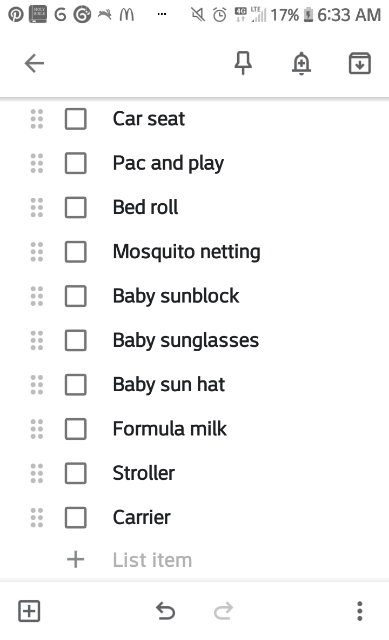Undo the last change
Image resolution: width=389 pixels, height=640 pixels.
[x=166, y=611]
